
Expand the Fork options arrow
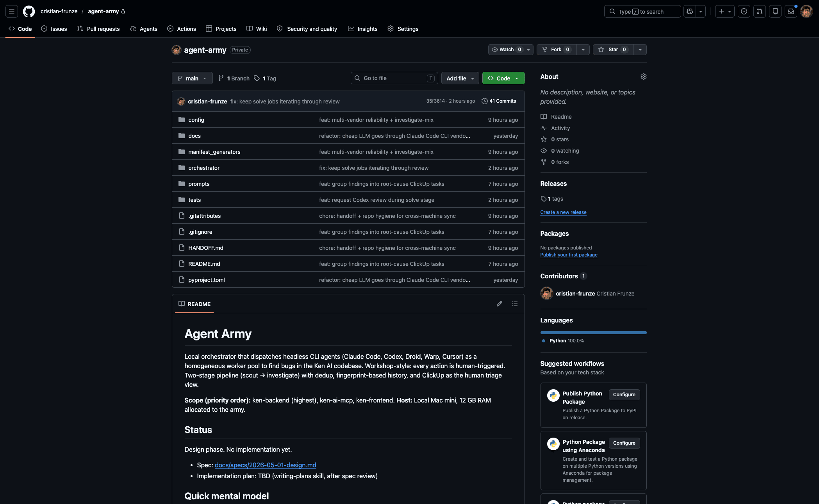(583, 50)
